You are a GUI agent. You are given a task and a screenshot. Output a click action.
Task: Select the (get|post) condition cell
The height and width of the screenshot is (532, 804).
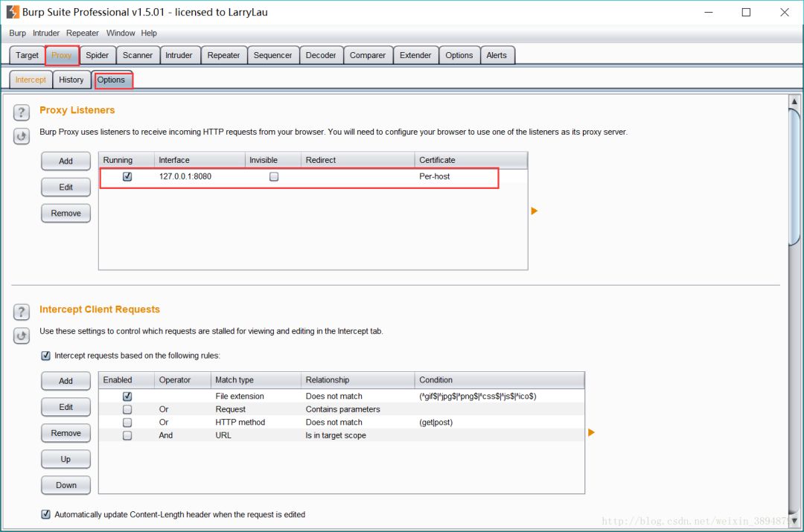tap(435, 423)
